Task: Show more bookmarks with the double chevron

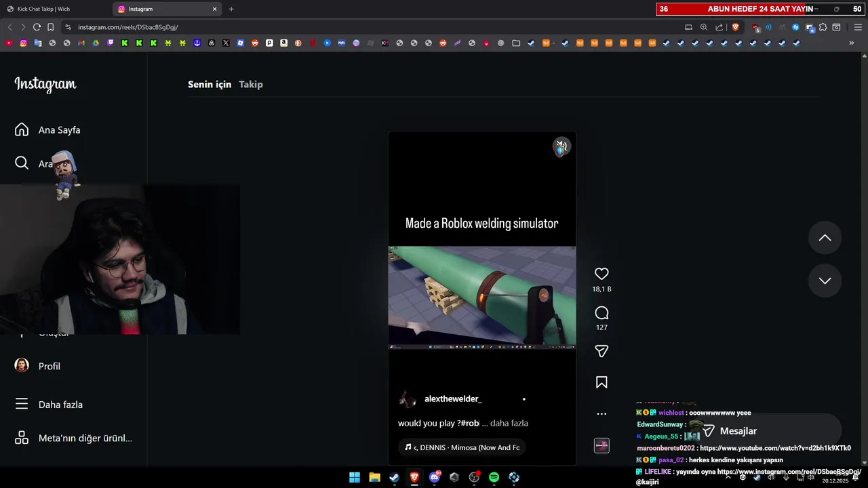Action: pyautogui.click(x=852, y=43)
